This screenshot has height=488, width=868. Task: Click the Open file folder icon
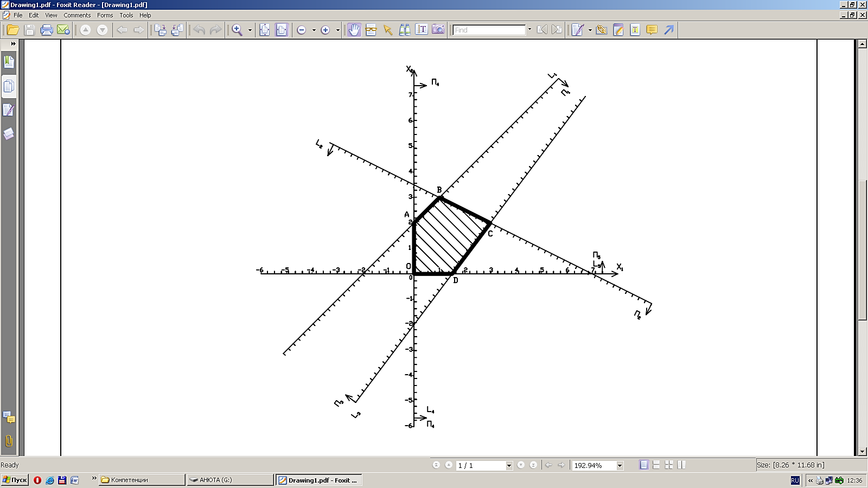[x=12, y=30]
